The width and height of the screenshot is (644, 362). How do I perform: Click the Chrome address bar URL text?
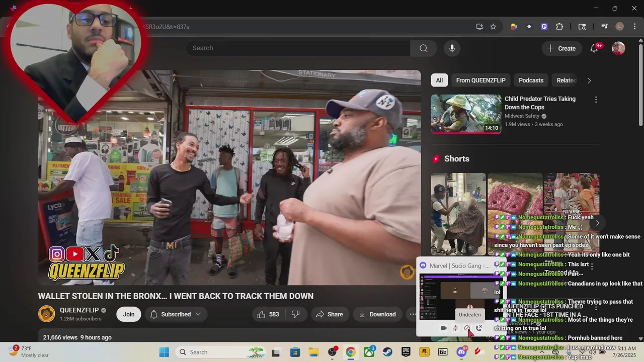[x=166, y=27]
